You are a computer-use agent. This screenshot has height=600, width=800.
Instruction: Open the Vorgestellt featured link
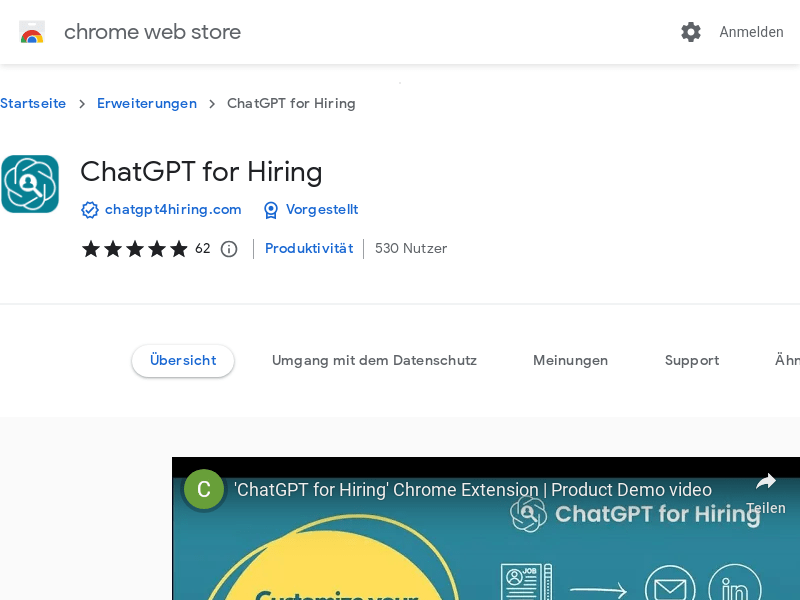tap(322, 209)
